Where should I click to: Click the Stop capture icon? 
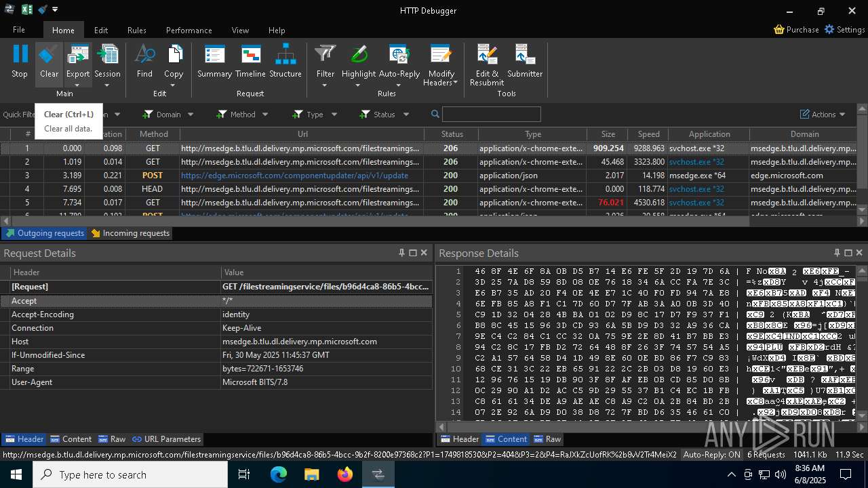pyautogui.click(x=20, y=54)
